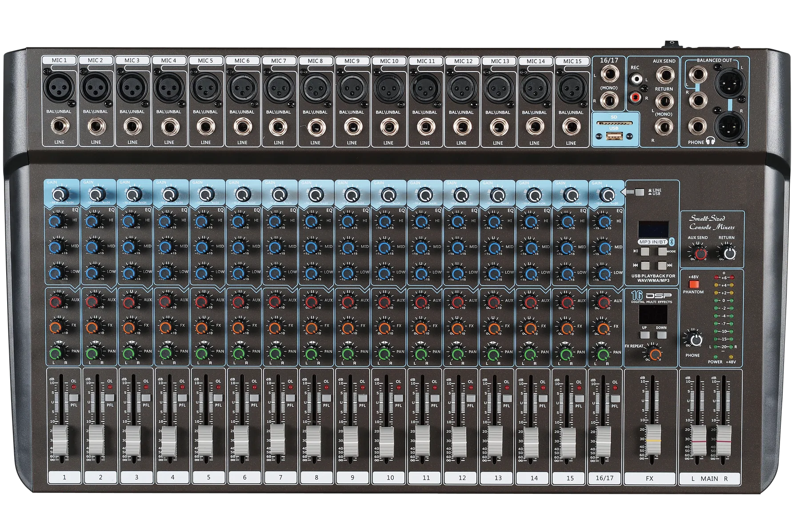Image resolution: width=800 pixels, height=532 pixels.
Task: Click the balanced out R XLR connector
Action: [x=729, y=126]
